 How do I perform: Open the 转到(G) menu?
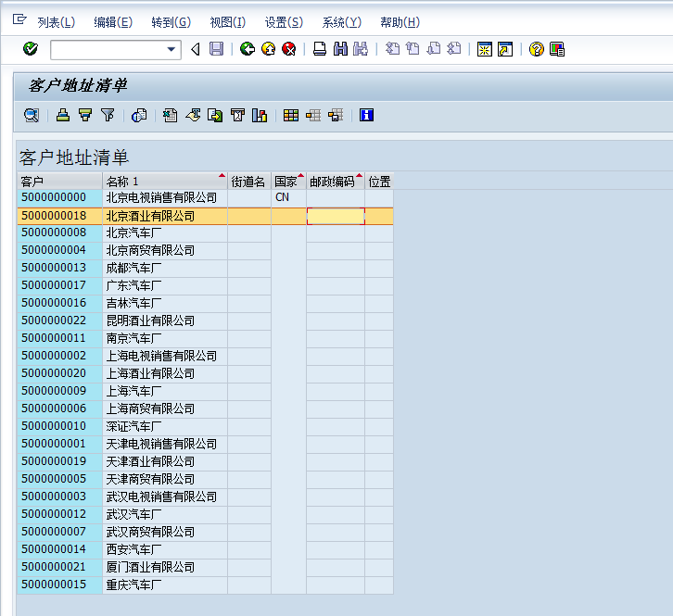point(171,22)
